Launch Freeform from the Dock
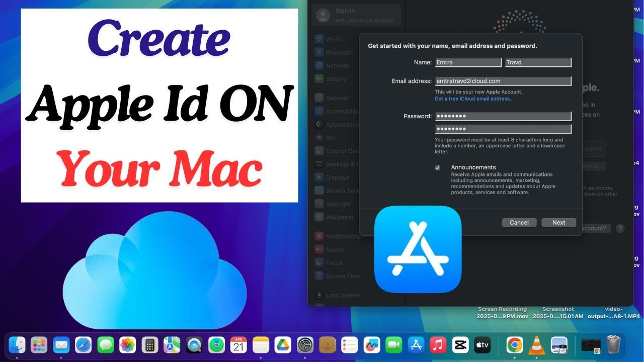 click(371, 345)
